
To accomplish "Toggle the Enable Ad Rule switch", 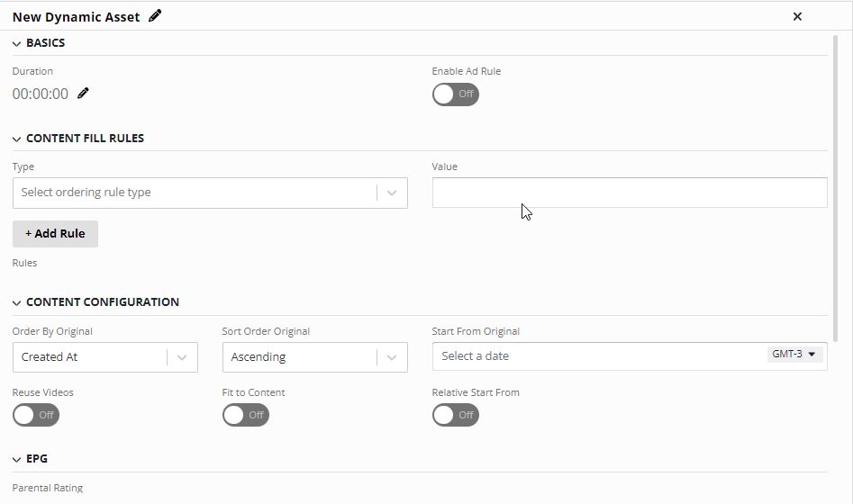I will pos(456,94).
